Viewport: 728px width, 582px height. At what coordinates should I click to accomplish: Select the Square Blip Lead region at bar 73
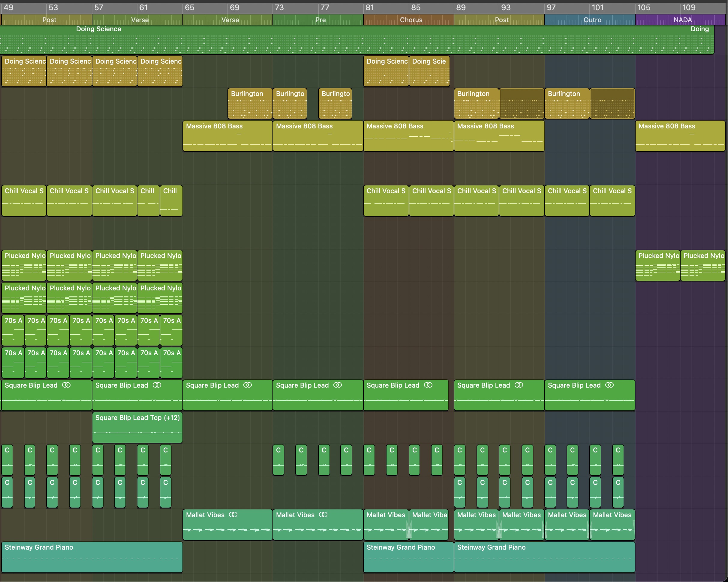click(318, 395)
